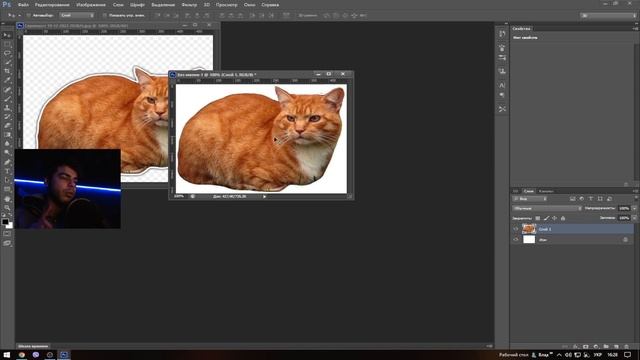The image size is (640, 360).
Task: Select the Healing Brush tool
Action: pos(7,90)
